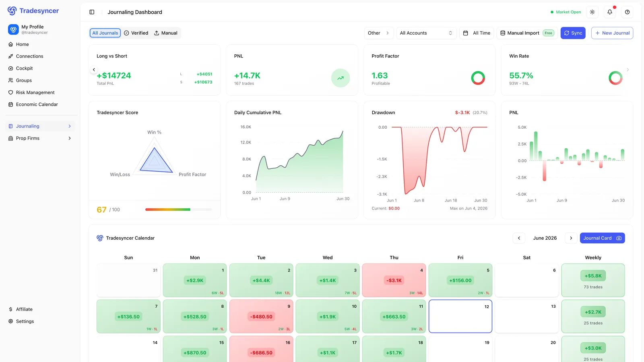The image size is (644, 362).
Task: Select the -$3.1K June 4 cell
Action: tap(394, 280)
